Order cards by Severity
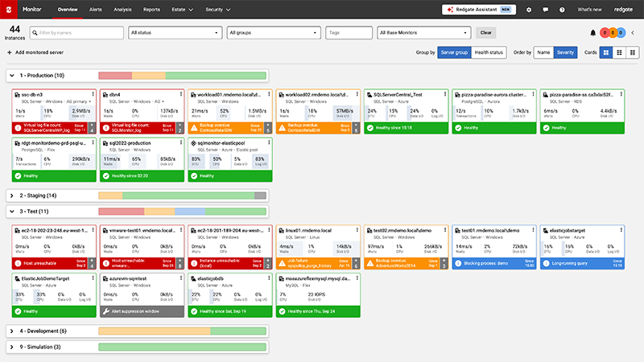The image size is (644, 362). tap(566, 52)
